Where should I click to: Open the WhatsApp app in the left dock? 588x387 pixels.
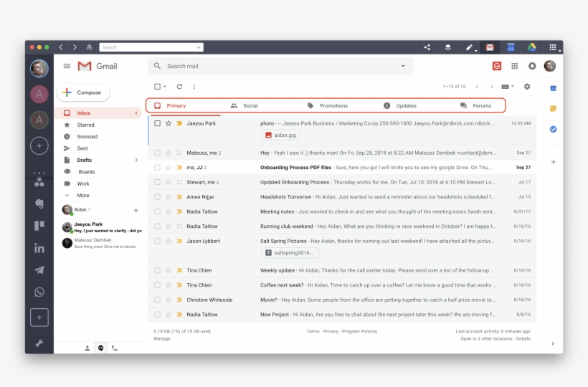pyautogui.click(x=39, y=292)
